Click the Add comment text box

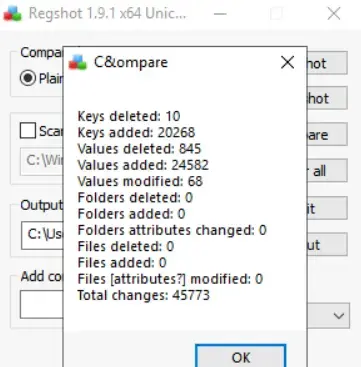(x=42, y=304)
